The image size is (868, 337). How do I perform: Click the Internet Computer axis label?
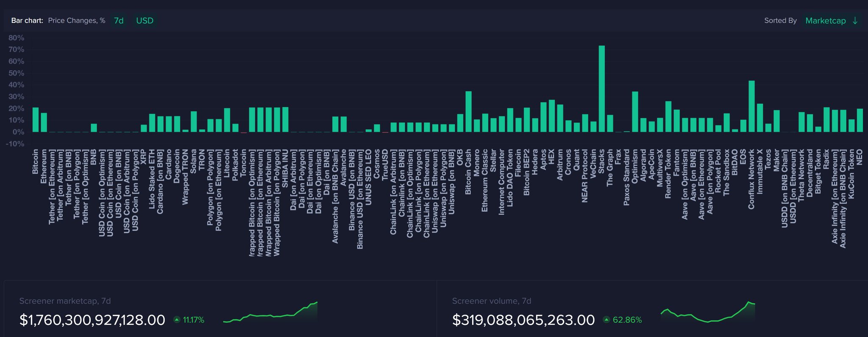pyautogui.click(x=502, y=182)
